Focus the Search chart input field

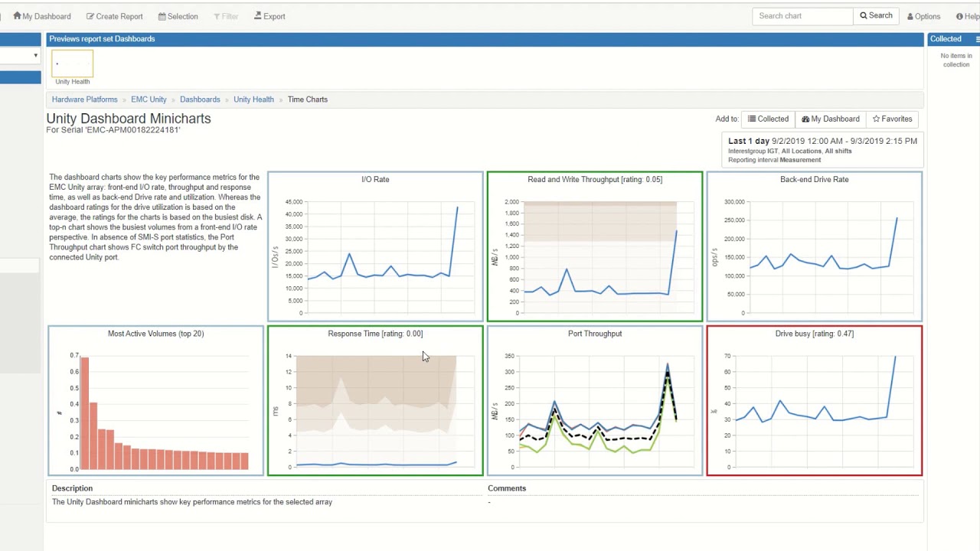[802, 16]
